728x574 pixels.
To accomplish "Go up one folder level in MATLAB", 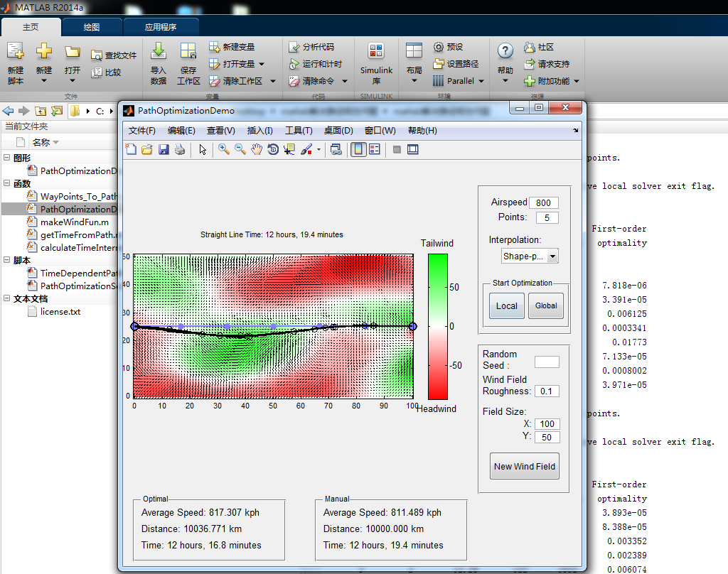I will tap(41, 111).
